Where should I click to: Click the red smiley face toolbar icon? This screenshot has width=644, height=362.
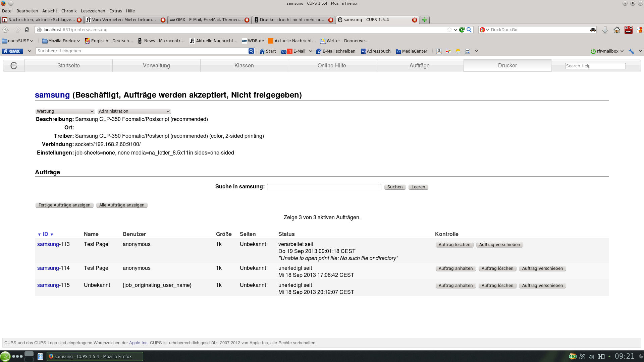coord(628,30)
